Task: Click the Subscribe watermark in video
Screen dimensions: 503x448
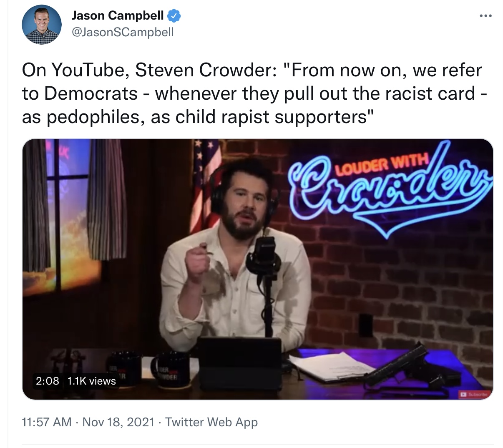Action: pos(473,394)
